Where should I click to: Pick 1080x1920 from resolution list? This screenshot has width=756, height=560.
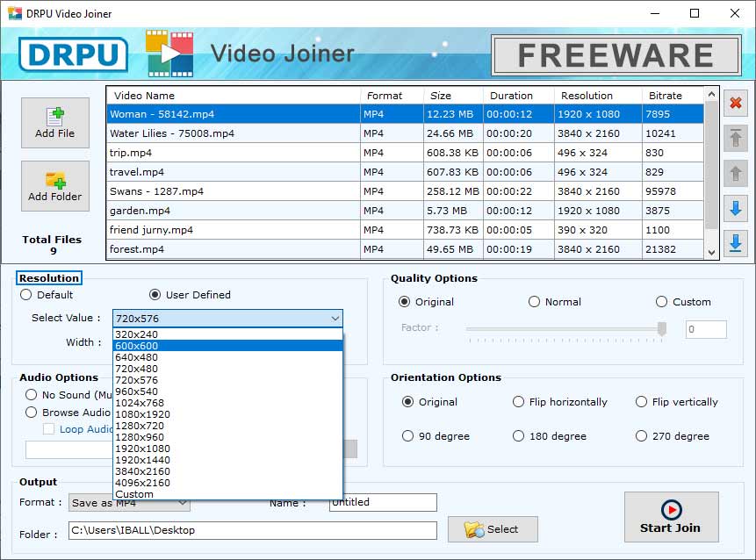click(x=227, y=414)
